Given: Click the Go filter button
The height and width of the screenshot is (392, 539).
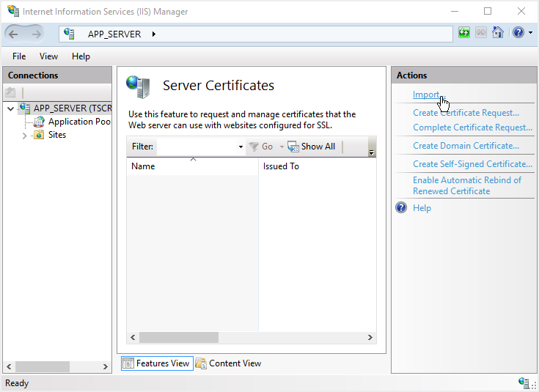Looking at the screenshot, I should pyautogui.click(x=260, y=147).
